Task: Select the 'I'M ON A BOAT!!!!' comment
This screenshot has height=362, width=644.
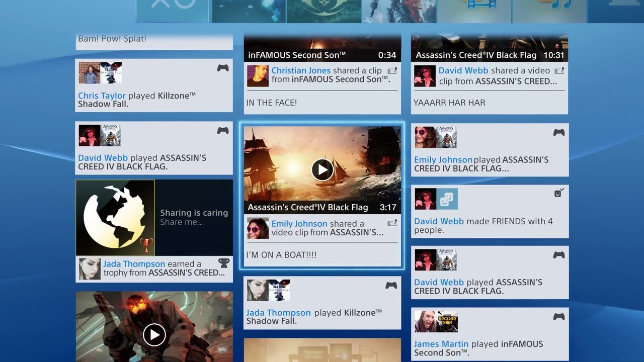Action: pos(281,255)
